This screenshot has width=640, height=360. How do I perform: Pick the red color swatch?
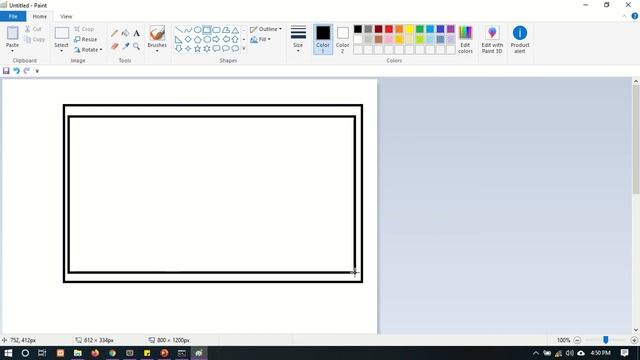[x=389, y=29]
